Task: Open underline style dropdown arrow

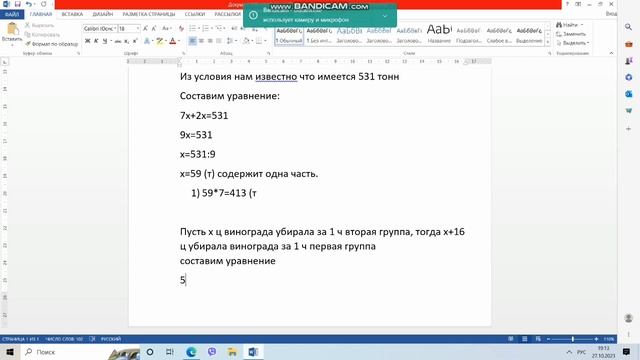Action: [x=111, y=41]
